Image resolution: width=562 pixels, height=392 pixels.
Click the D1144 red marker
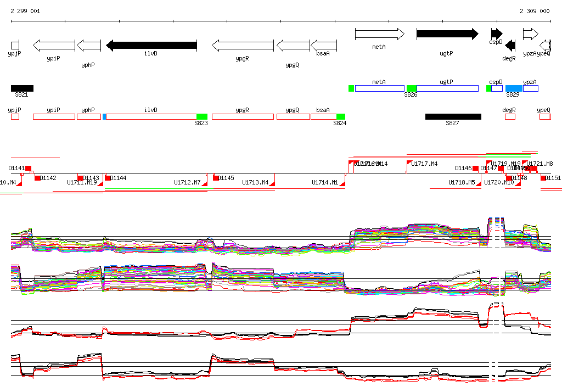coord(108,178)
